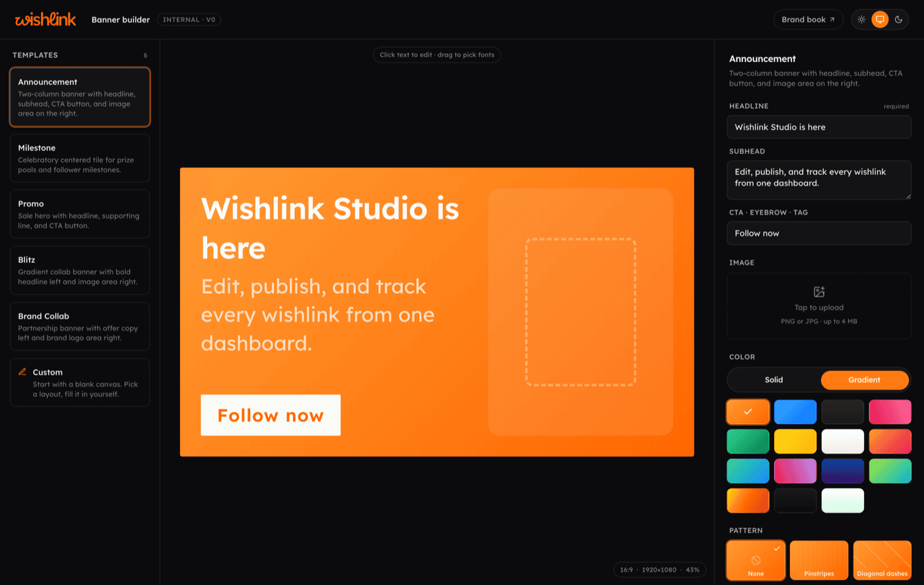Start a Custom blank canvas template

(x=80, y=382)
